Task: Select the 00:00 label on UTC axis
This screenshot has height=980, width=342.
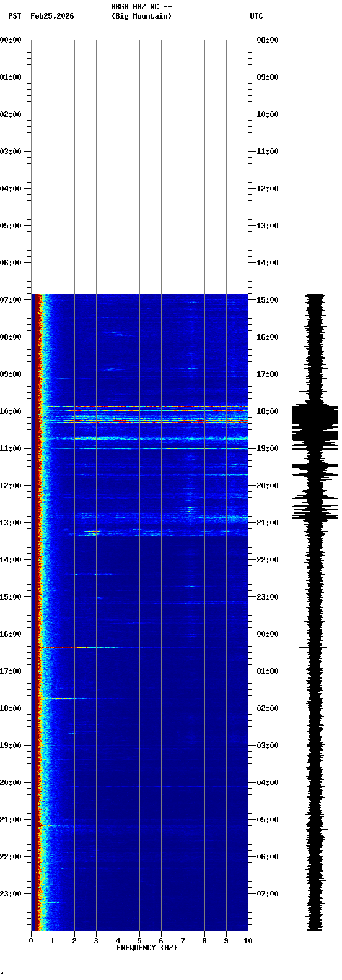Action: pyautogui.click(x=268, y=634)
